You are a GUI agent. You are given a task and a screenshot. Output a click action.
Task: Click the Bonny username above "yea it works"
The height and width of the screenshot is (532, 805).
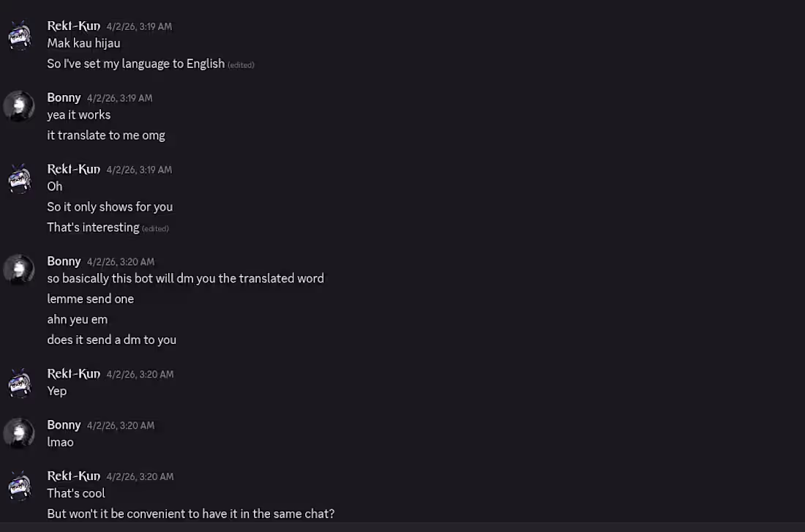pyautogui.click(x=64, y=97)
